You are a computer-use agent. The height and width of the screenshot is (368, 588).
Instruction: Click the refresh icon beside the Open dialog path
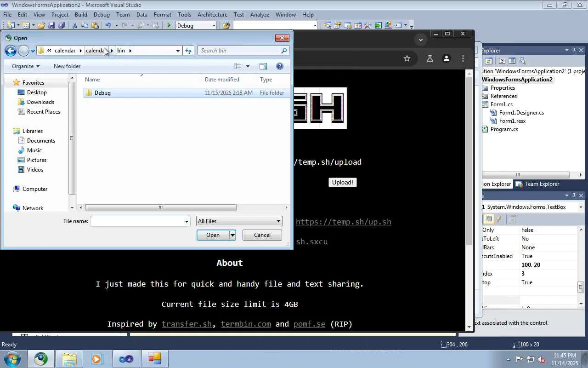[188, 51]
